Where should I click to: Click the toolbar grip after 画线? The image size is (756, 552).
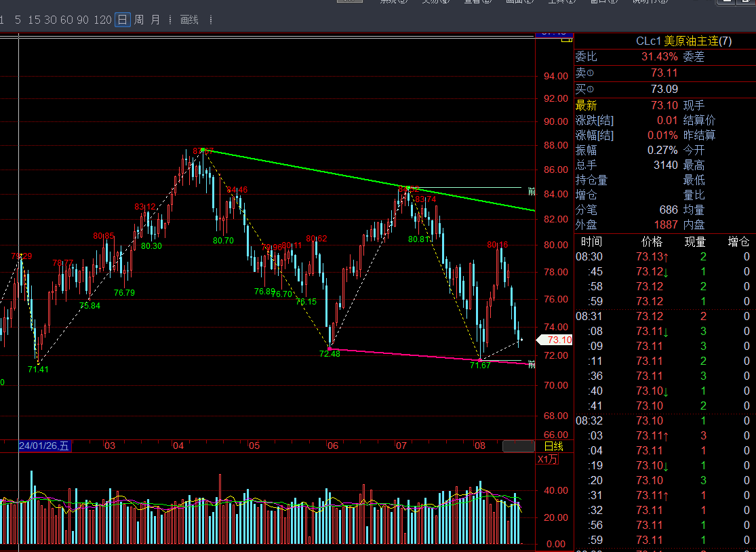pos(211,20)
